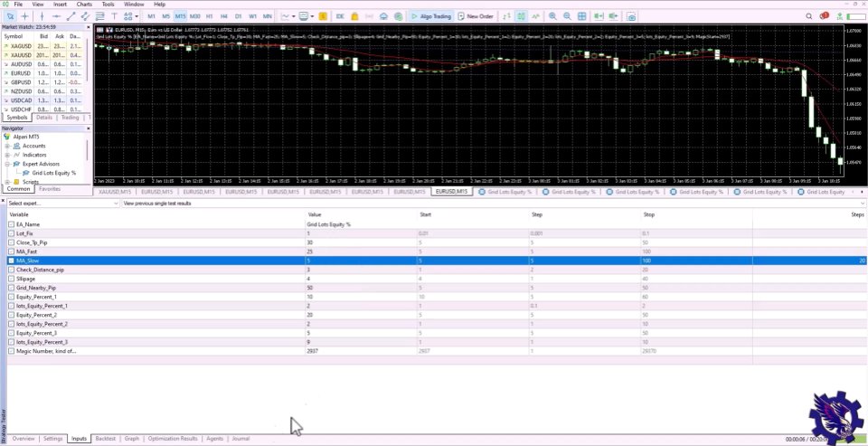Screen dimensions: 868x446
Task: Switch chart to H1 timeframe
Action: click(209, 16)
